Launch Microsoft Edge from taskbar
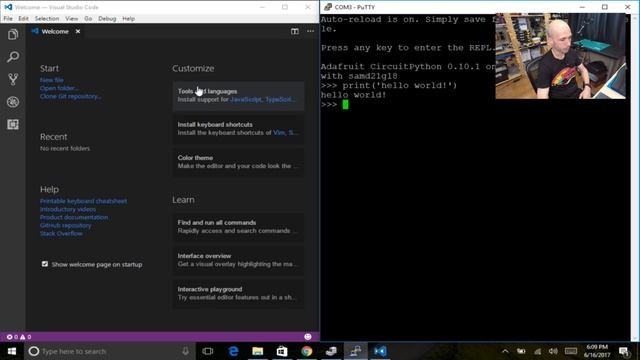This screenshot has width=640, height=360. (x=233, y=351)
